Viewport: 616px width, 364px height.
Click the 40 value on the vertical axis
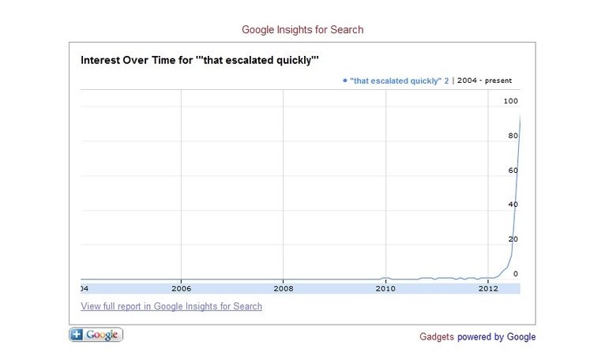[513, 205]
